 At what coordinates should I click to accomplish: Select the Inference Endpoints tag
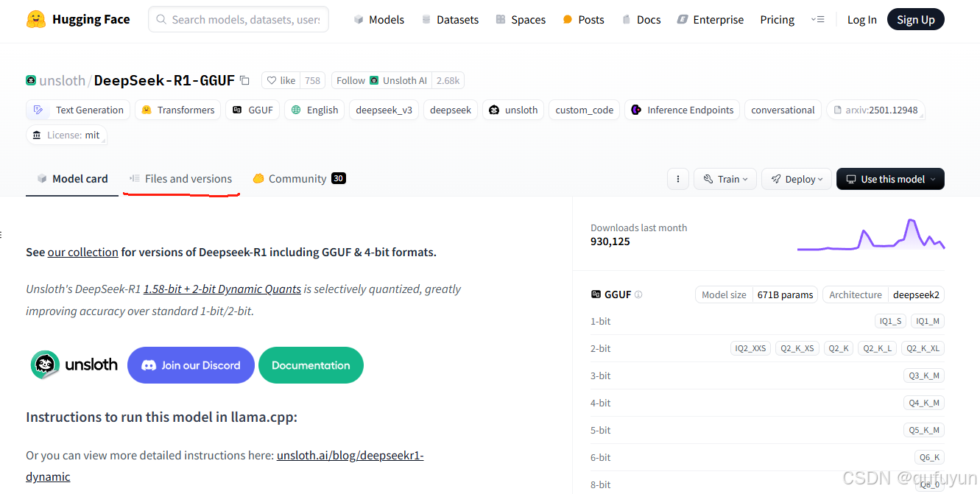click(683, 110)
